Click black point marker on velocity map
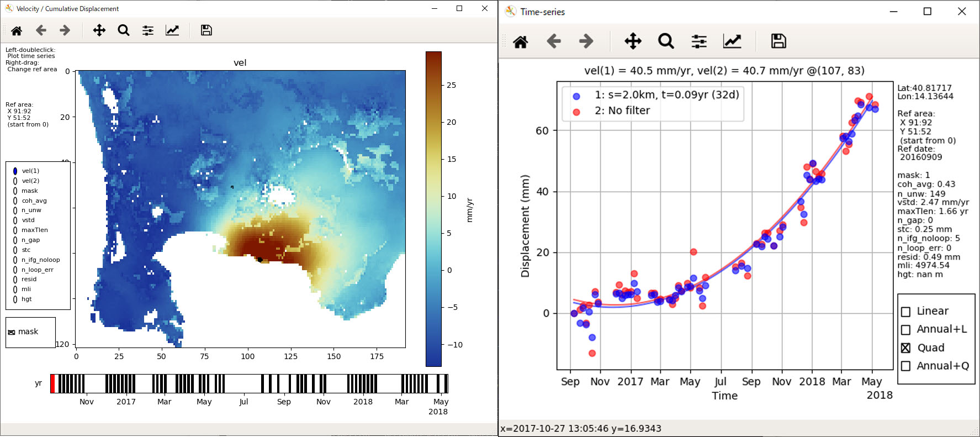The height and width of the screenshot is (437, 980). [x=260, y=259]
